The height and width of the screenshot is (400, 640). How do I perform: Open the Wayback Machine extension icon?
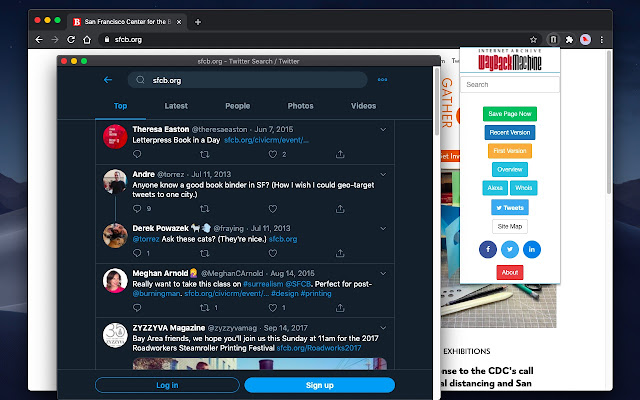coord(553,40)
